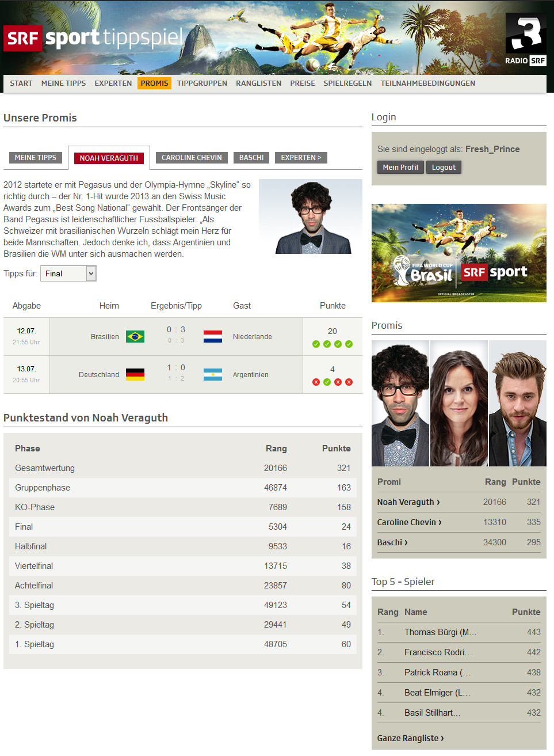Click the Logout button

444,167
